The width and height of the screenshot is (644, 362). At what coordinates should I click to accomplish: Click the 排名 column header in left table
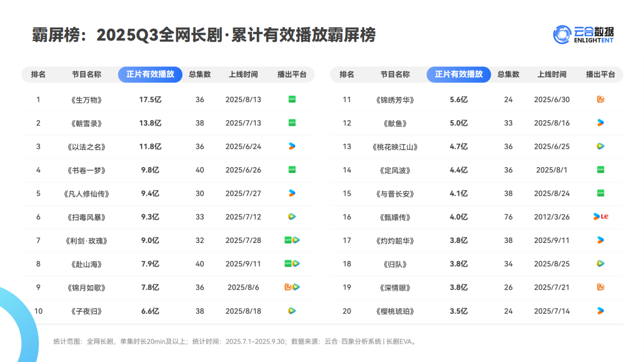point(38,75)
